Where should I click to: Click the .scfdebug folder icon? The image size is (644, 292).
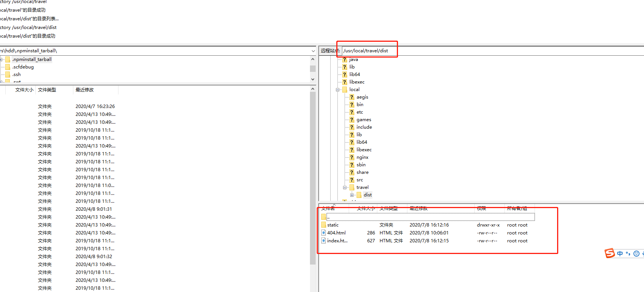coord(8,67)
